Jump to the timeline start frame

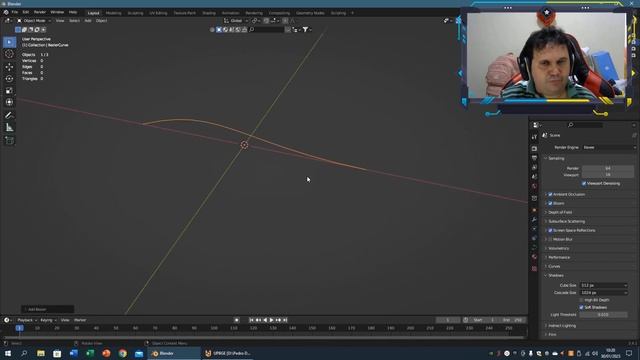pos(251,320)
